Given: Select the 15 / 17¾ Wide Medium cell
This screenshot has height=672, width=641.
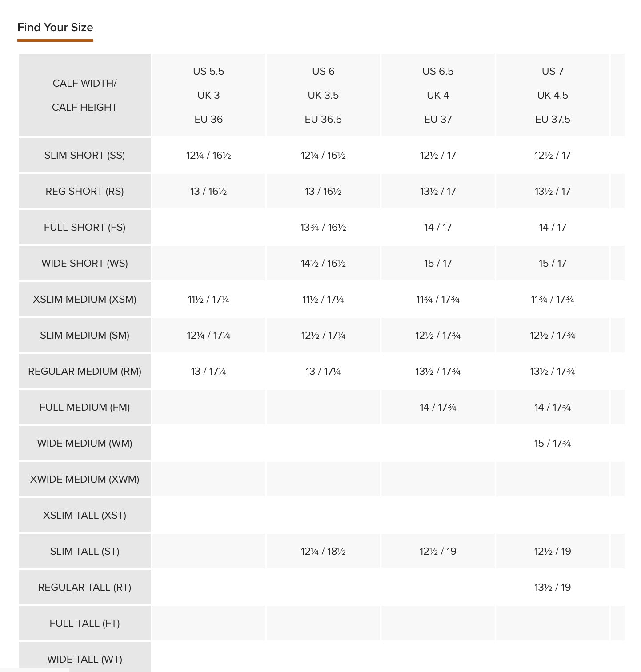Looking at the screenshot, I should tap(553, 443).
